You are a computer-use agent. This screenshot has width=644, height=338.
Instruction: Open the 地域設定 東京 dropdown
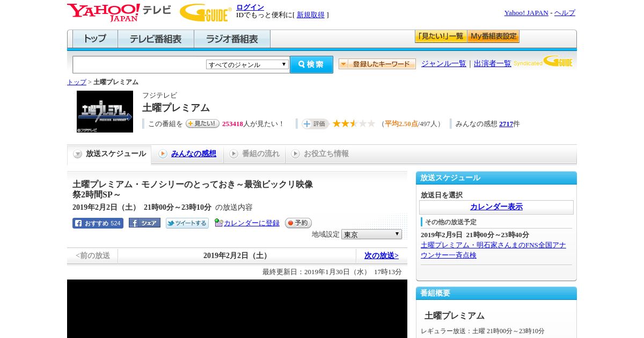point(371,234)
